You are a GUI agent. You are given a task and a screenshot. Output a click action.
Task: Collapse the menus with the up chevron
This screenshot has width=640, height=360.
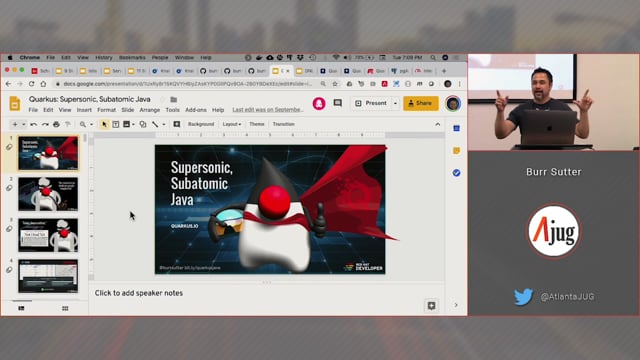[438, 124]
